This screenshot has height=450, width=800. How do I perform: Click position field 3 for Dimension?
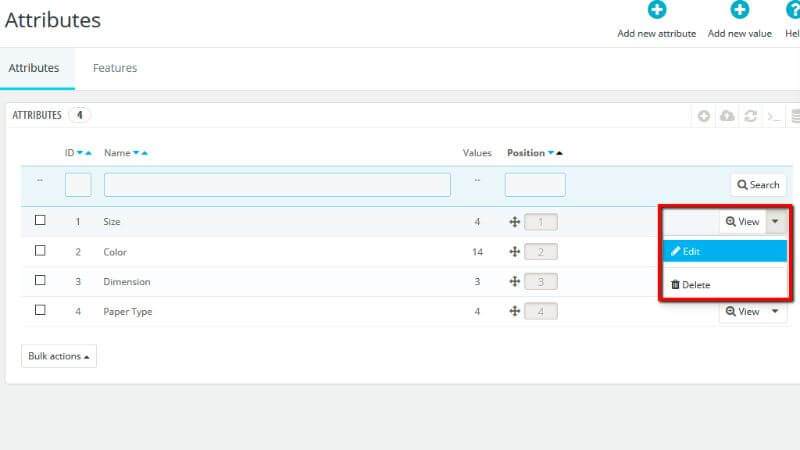pyautogui.click(x=541, y=282)
